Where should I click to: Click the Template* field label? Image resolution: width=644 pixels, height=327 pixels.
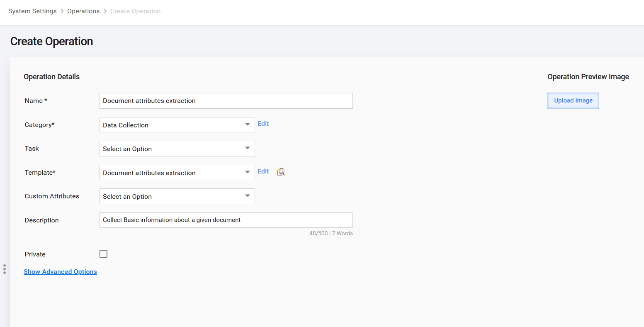pos(40,173)
